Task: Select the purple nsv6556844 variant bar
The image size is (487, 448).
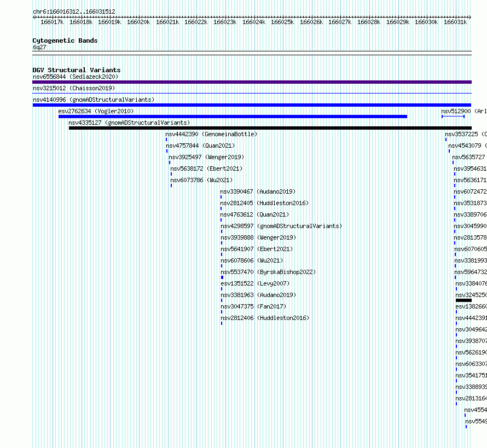Action: (252, 82)
